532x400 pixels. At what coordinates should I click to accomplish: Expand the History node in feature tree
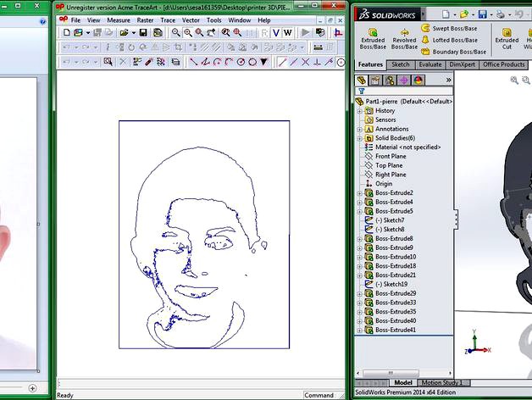[x=359, y=111]
